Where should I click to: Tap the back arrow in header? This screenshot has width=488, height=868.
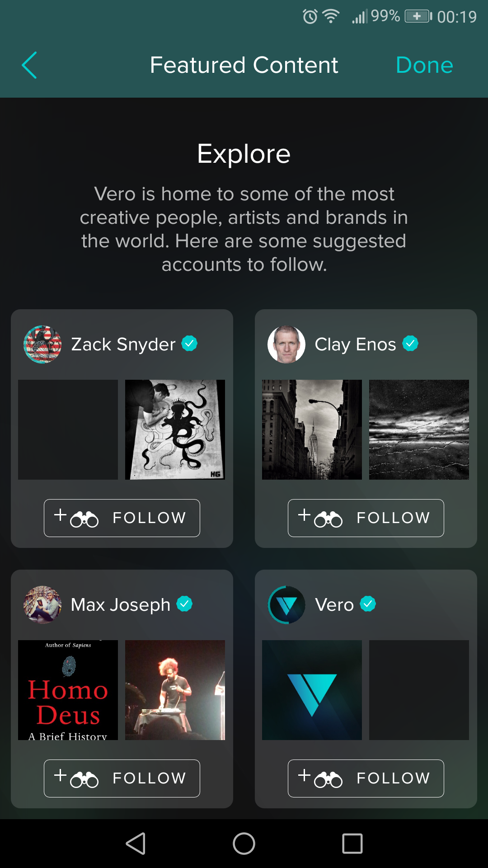pyautogui.click(x=29, y=65)
